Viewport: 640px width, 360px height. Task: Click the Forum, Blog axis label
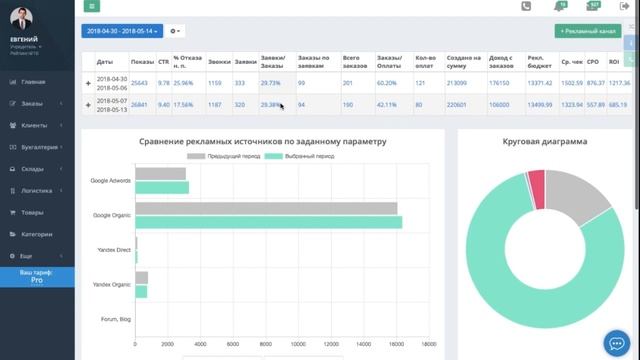[116, 319]
